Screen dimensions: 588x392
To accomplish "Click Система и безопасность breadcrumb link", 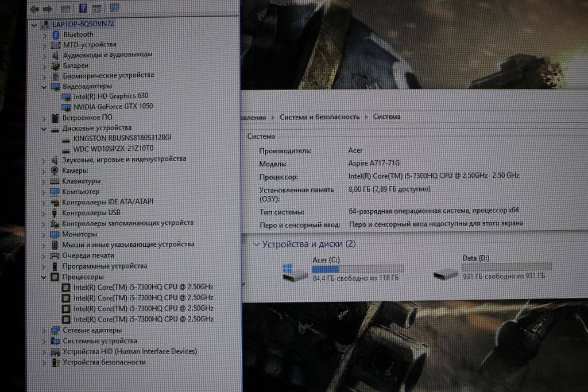I will coord(319,117).
